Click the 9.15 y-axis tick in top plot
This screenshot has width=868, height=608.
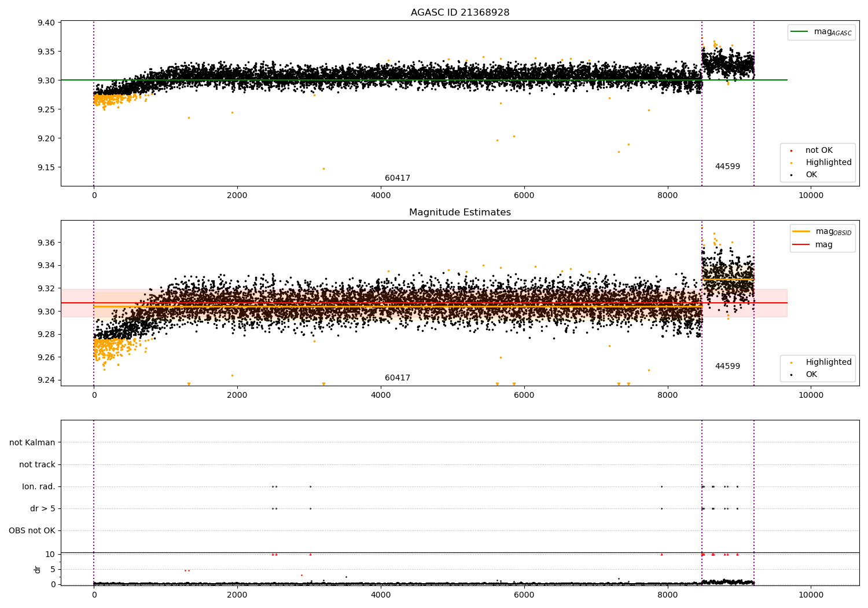coord(47,168)
